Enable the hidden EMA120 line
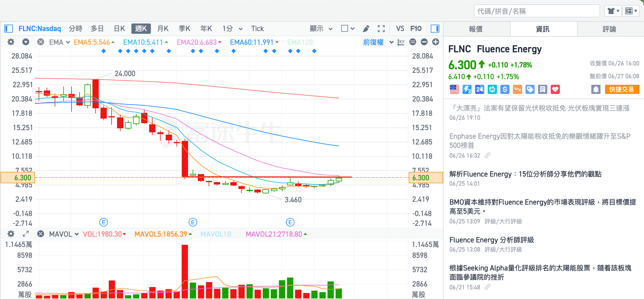The image size is (644, 299). [x=301, y=42]
